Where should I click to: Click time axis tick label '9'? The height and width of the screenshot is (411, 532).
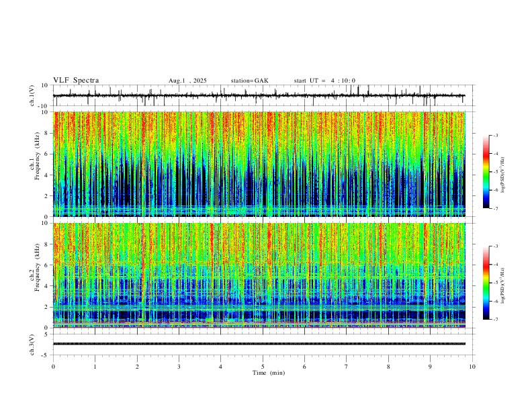[x=430, y=367]
